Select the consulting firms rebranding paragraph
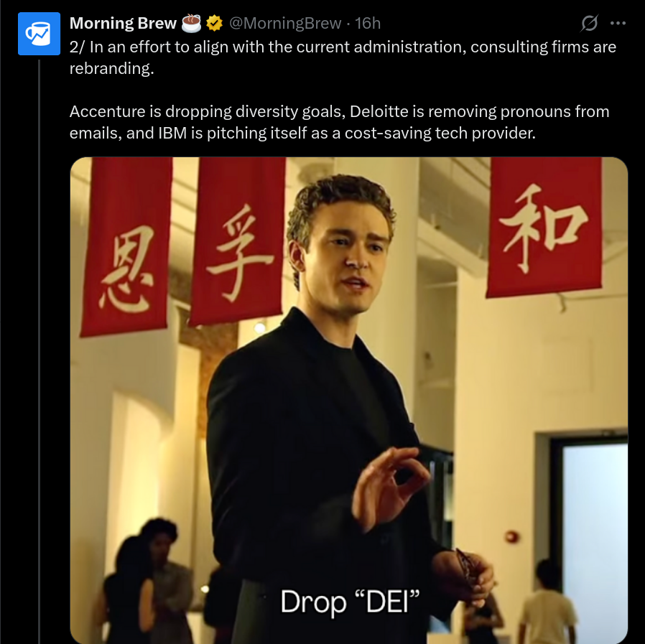 (343, 57)
